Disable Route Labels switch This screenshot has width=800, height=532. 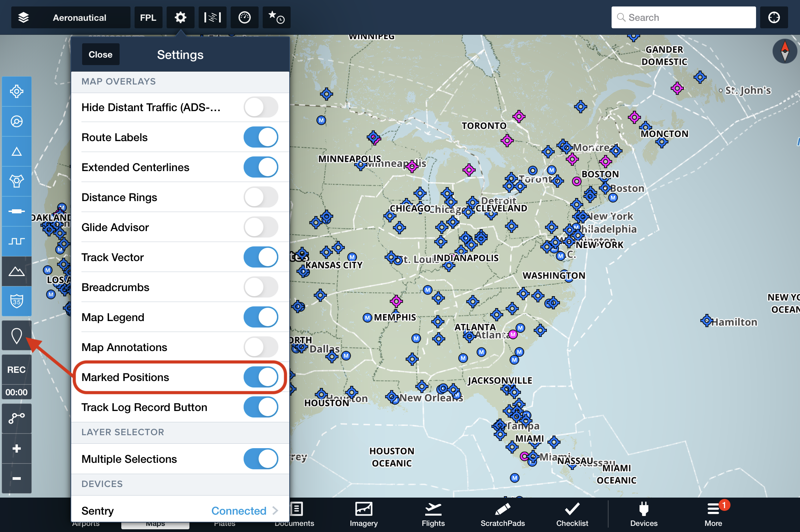pos(261,137)
